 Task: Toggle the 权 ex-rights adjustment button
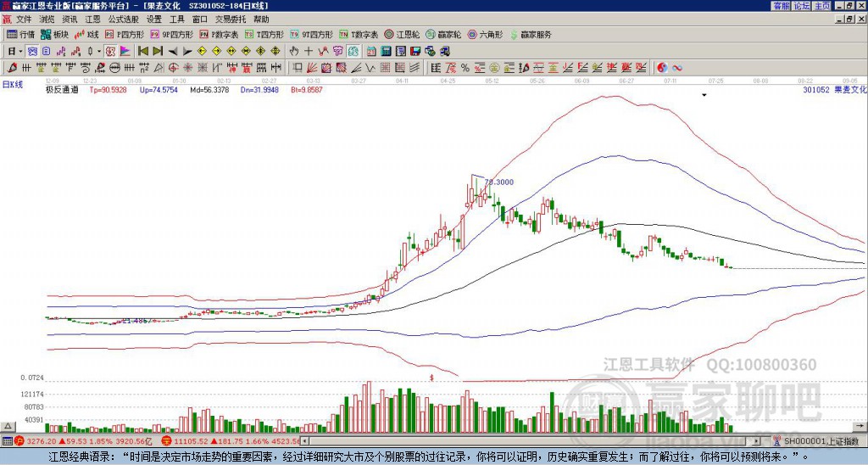click(110, 52)
